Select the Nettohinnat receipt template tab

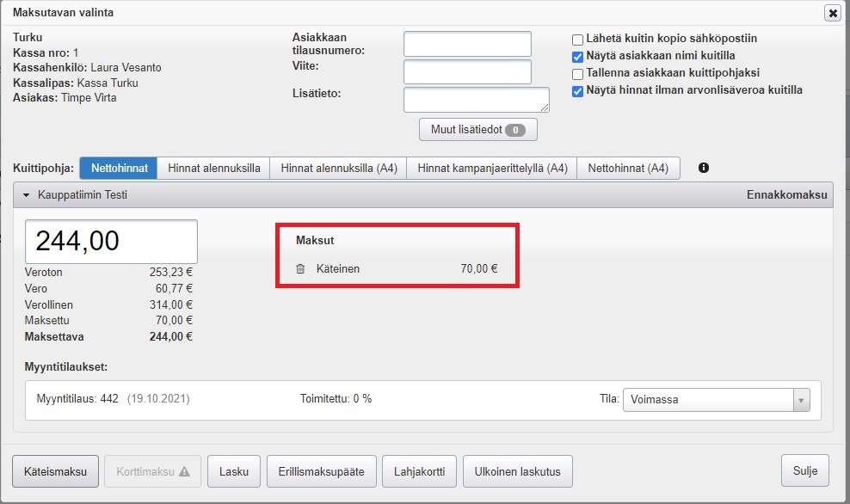[x=119, y=169]
